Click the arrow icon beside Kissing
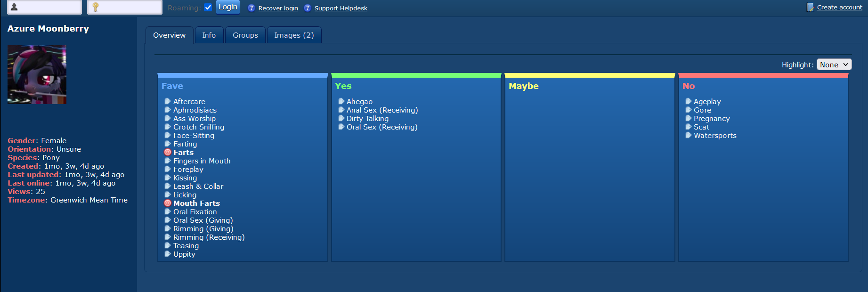The image size is (868, 292). click(168, 178)
